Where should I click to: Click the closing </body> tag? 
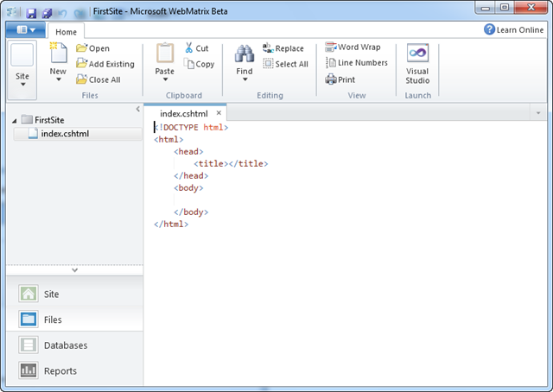[191, 212]
